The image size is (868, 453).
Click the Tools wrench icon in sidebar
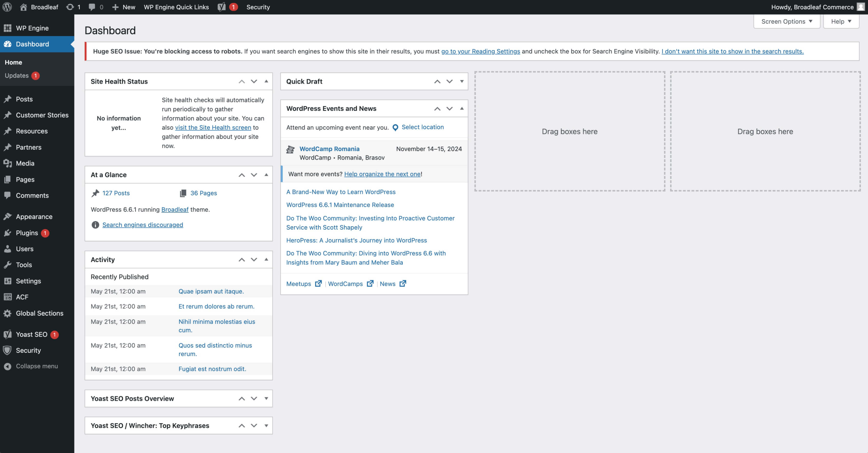pos(7,264)
